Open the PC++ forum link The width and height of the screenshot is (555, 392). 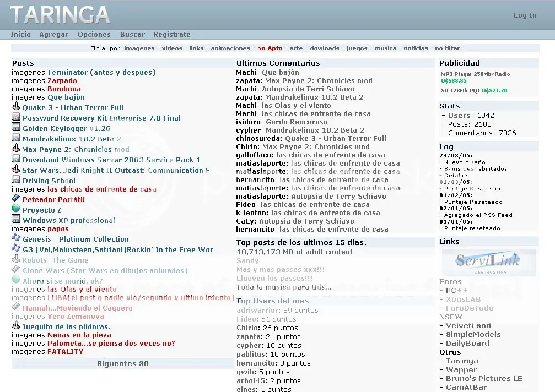(x=456, y=290)
